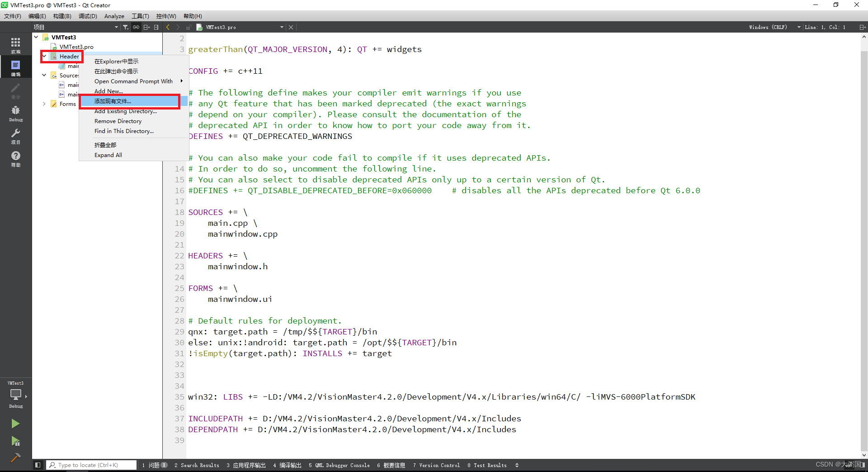Open the 文件(F) menu

[13, 16]
